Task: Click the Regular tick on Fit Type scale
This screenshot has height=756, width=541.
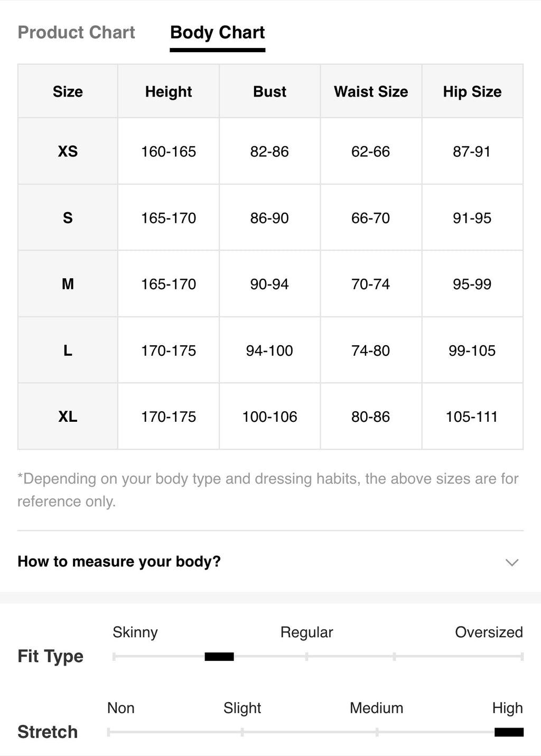Action: pos(306,657)
